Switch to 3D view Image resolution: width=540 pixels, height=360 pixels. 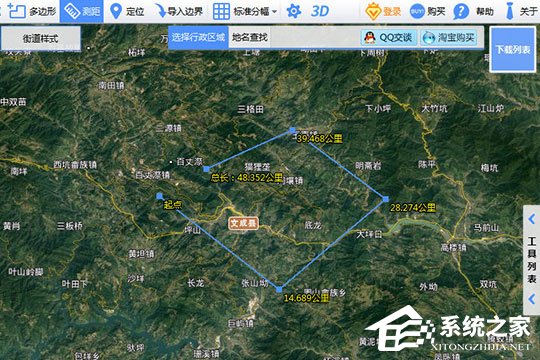[x=320, y=11]
